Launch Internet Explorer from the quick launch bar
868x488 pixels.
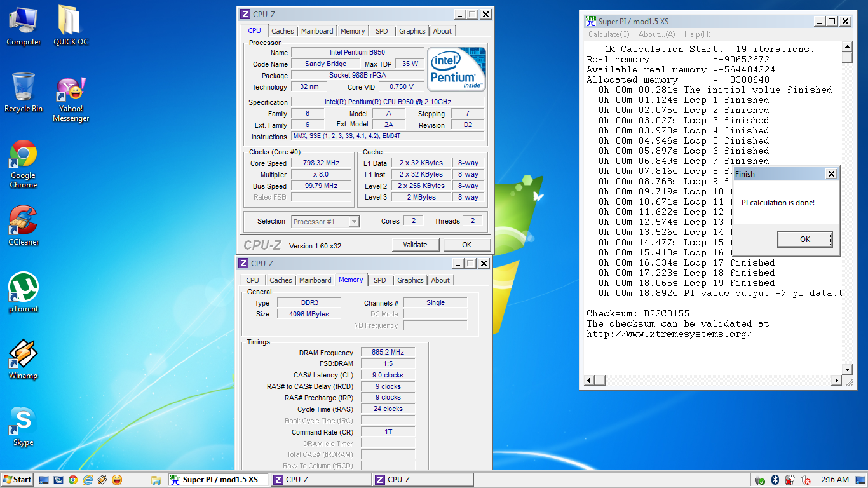[x=88, y=480]
